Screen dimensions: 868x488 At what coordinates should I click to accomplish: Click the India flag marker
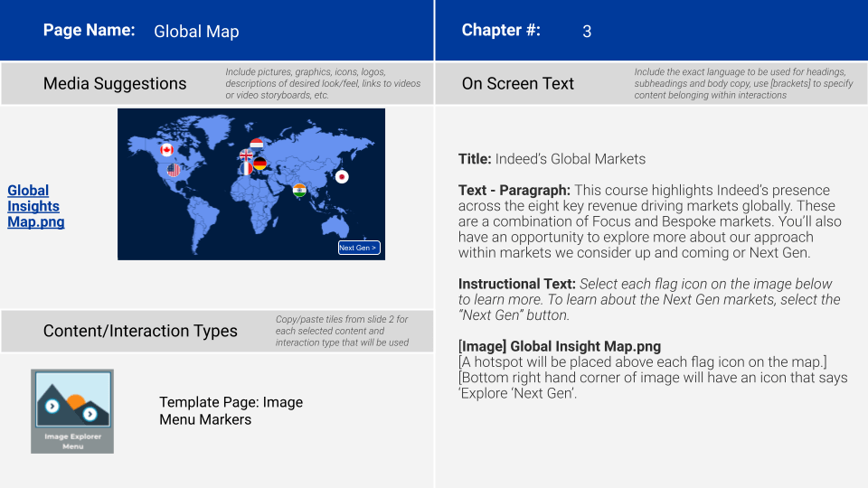pyautogui.click(x=299, y=190)
